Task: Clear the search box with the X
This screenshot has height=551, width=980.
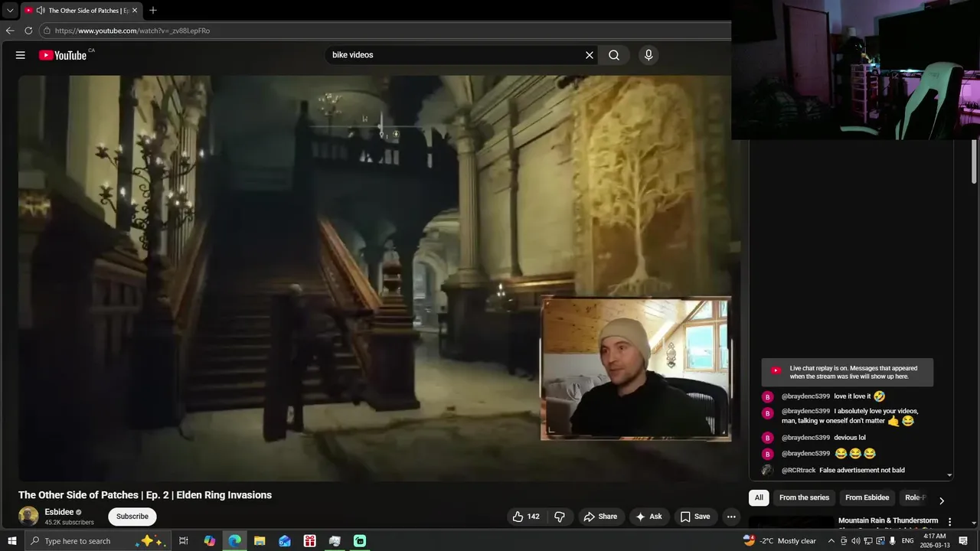Action: tap(590, 55)
